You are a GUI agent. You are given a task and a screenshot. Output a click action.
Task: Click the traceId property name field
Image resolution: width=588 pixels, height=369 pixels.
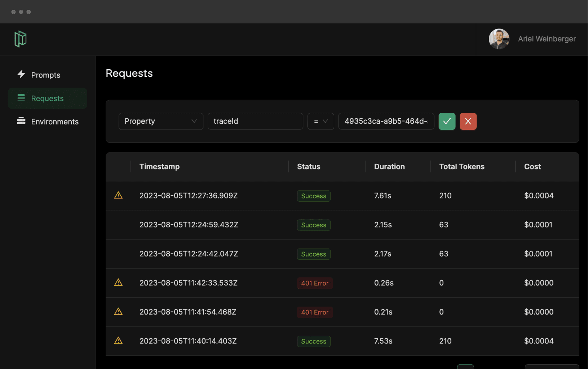(x=255, y=121)
